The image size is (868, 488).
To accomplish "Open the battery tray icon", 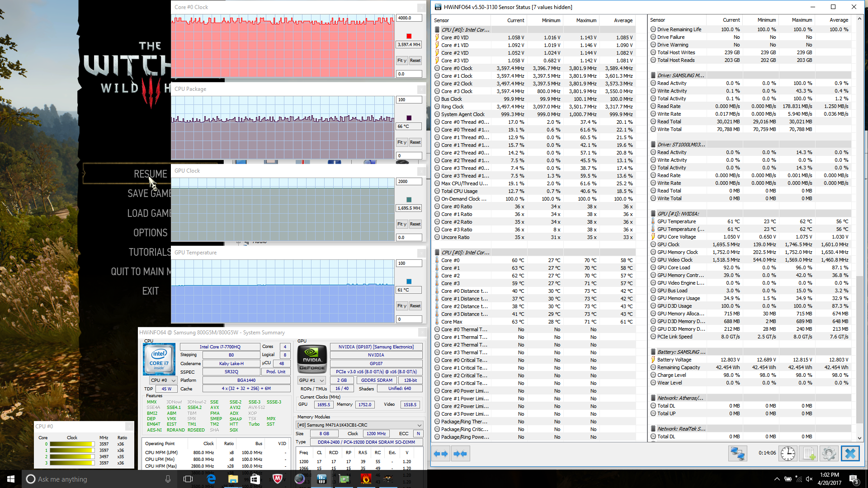I will coord(788,479).
